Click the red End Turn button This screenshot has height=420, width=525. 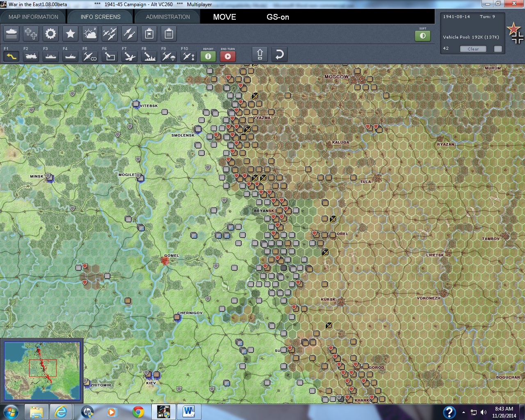(x=228, y=56)
